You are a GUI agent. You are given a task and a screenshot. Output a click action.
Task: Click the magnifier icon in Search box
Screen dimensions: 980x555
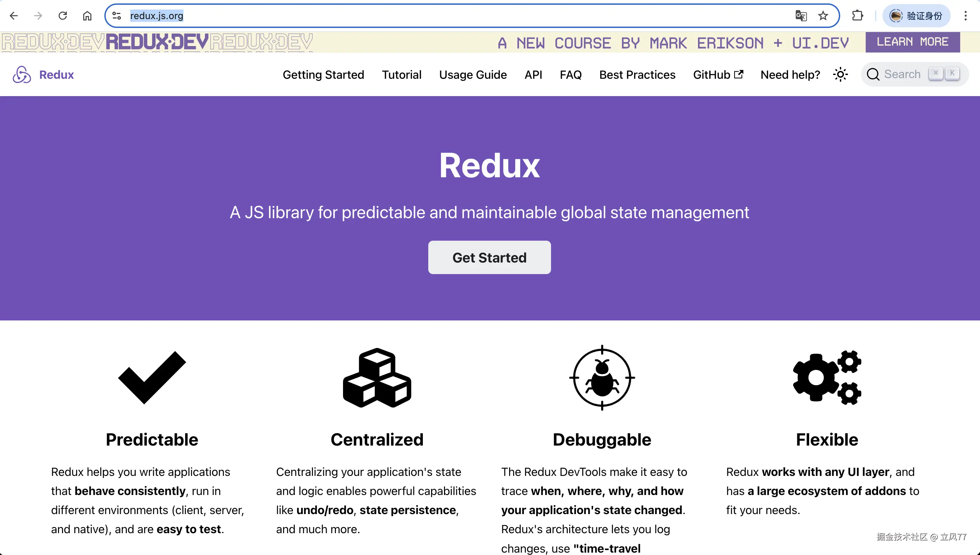click(x=873, y=74)
